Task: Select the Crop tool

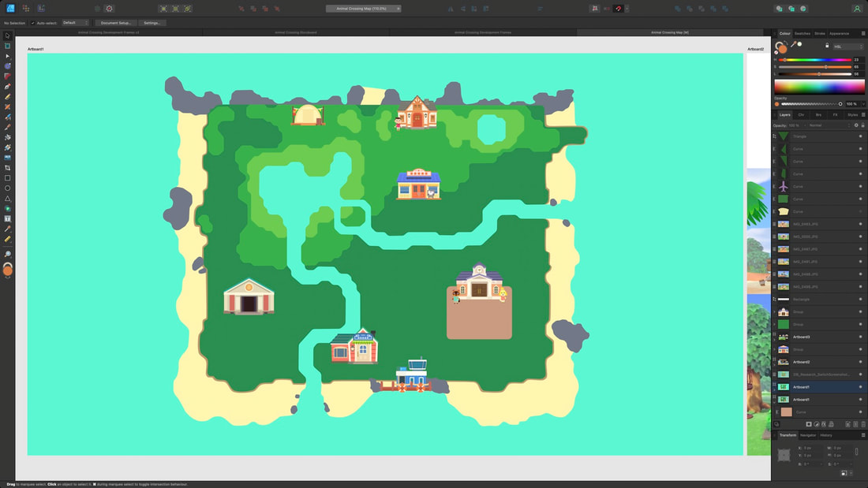Action: click(x=7, y=168)
